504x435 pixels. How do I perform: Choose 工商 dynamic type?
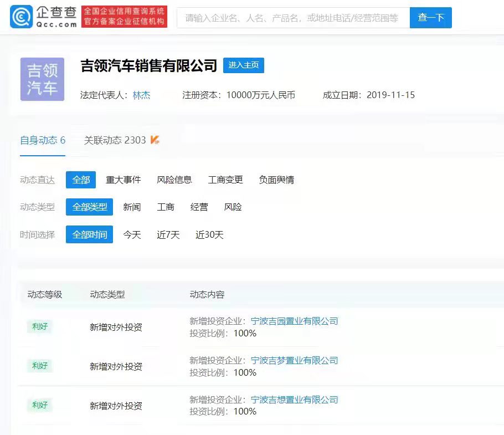pyautogui.click(x=166, y=207)
